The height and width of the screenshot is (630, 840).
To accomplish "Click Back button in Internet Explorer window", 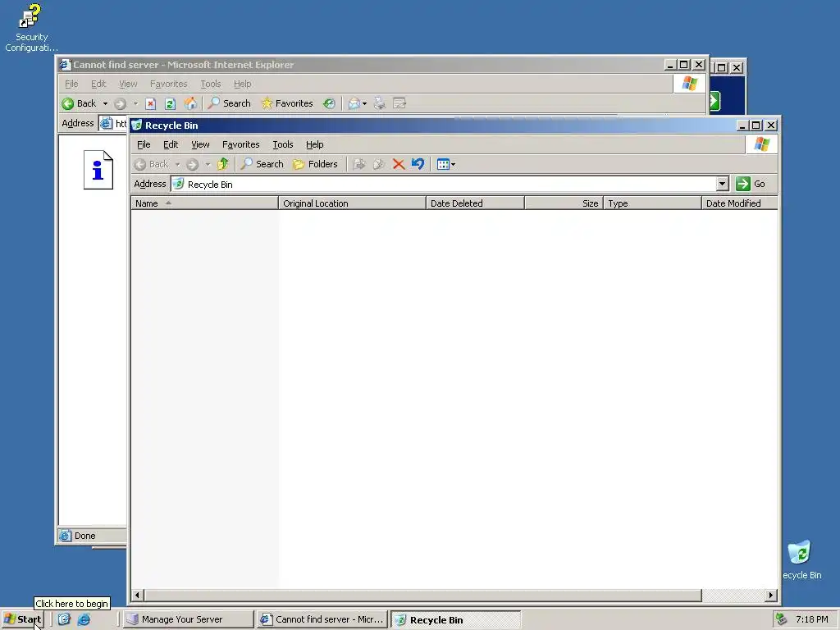I will click(x=80, y=103).
